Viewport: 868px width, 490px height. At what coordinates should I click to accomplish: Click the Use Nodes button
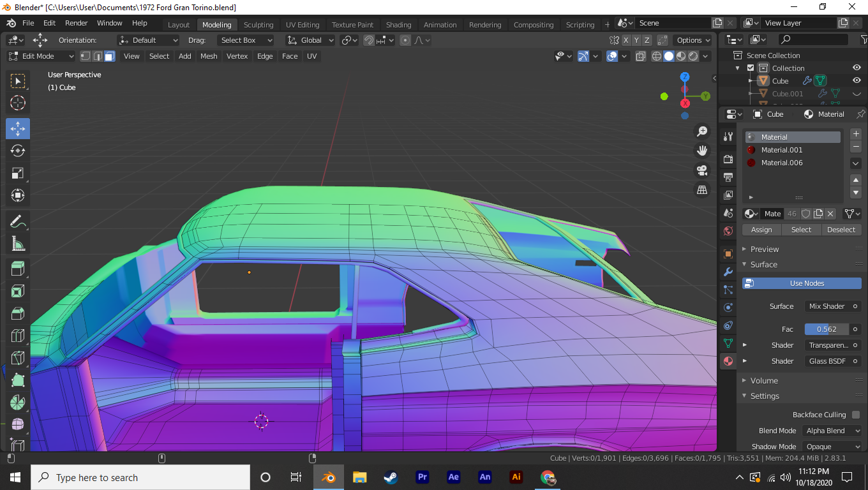pos(802,283)
